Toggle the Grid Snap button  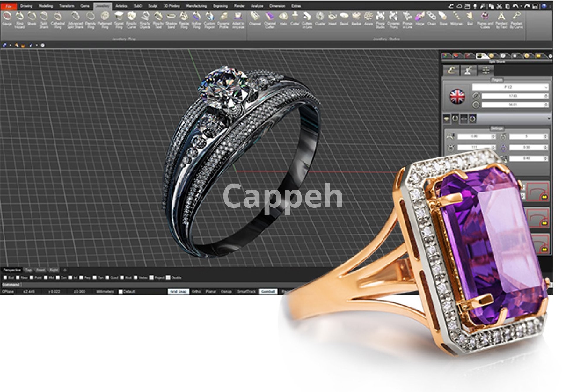[178, 291]
